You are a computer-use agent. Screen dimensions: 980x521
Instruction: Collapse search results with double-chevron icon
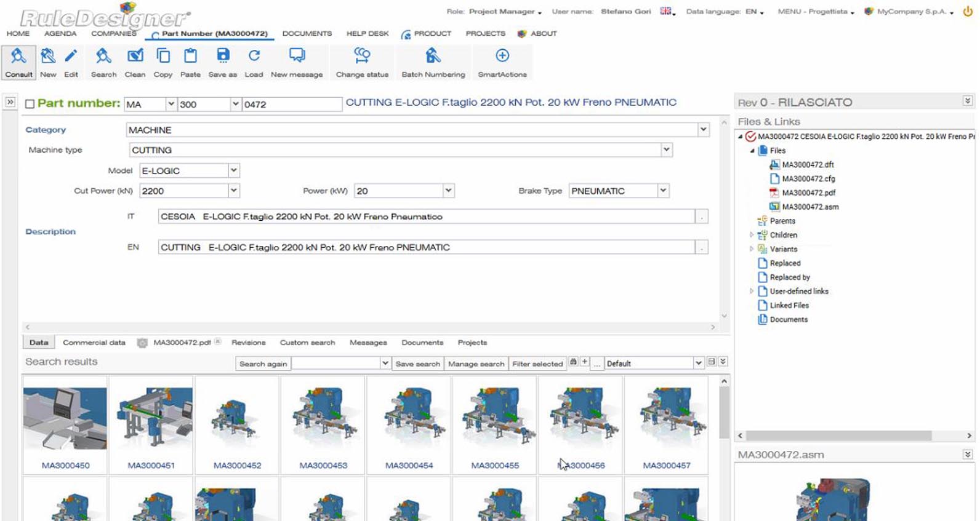[x=723, y=362]
